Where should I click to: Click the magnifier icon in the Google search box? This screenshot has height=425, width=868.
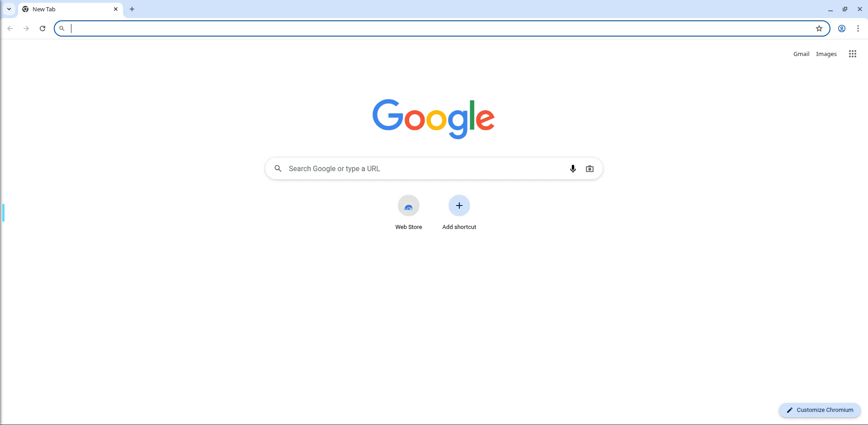click(278, 168)
